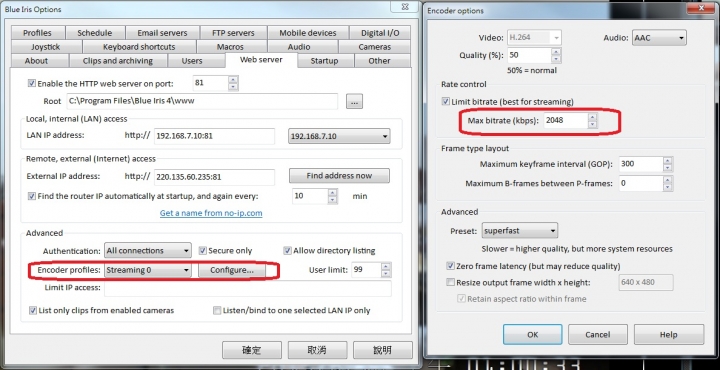Click the Limit IP access field
The width and height of the screenshot is (720, 370).
248,288
